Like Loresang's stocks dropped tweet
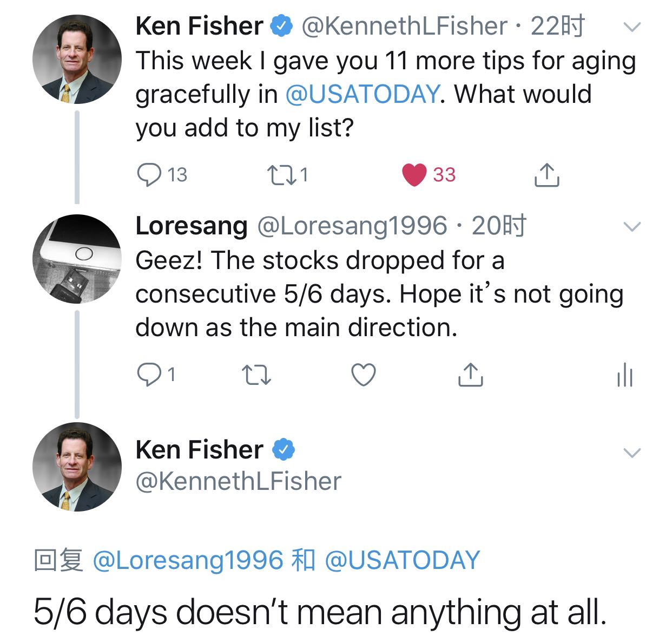672x642 pixels. 364,375
